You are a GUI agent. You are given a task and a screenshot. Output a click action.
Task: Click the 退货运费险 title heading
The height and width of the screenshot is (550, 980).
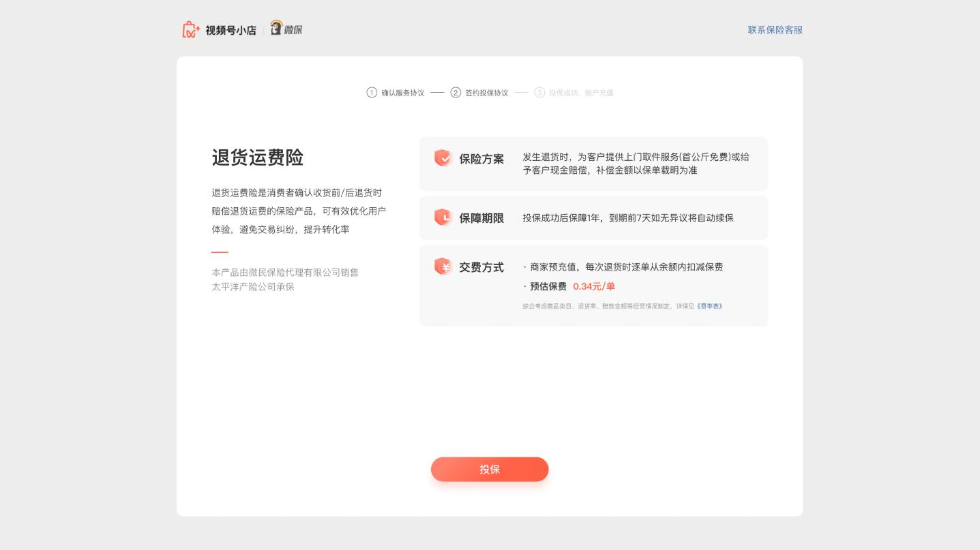coord(258,158)
